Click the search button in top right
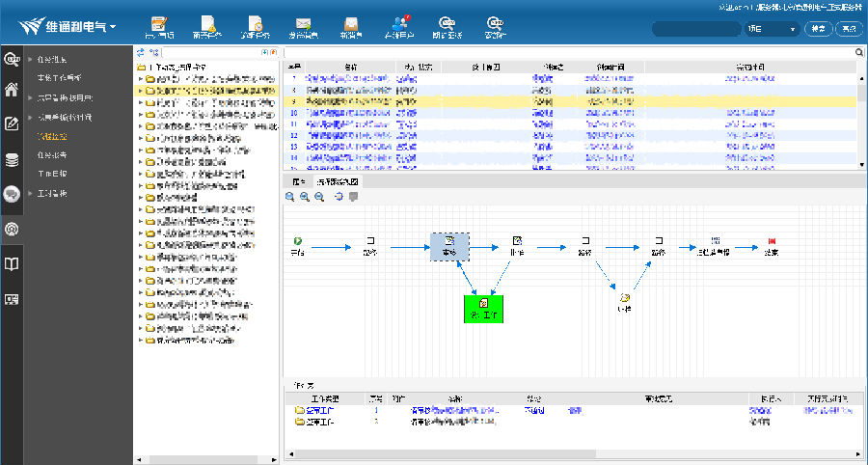The image size is (868, 465). [818, 29]
